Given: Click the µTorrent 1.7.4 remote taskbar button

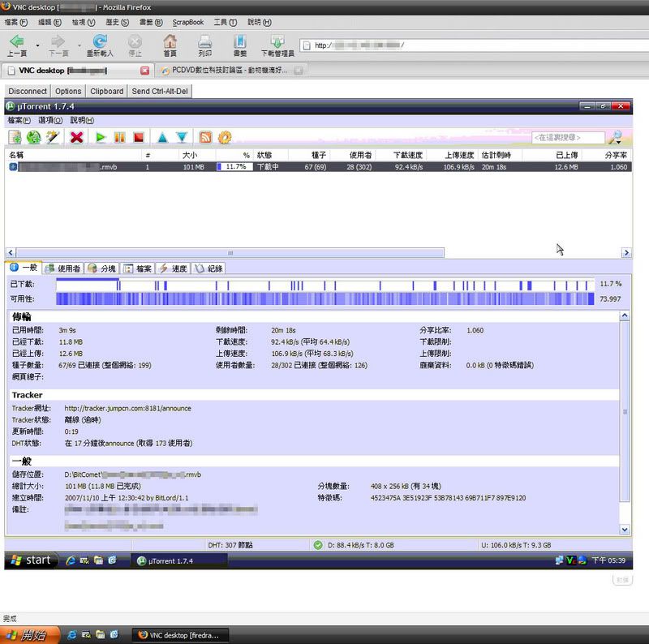Looking at the screenshot, I should [178, 560].
